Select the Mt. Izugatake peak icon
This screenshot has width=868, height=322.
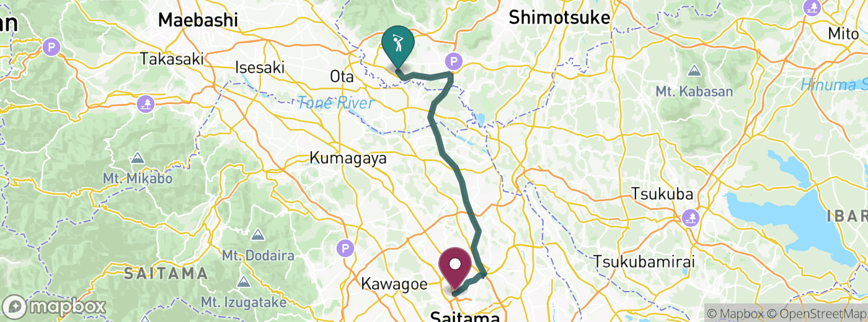pos(243,282)
